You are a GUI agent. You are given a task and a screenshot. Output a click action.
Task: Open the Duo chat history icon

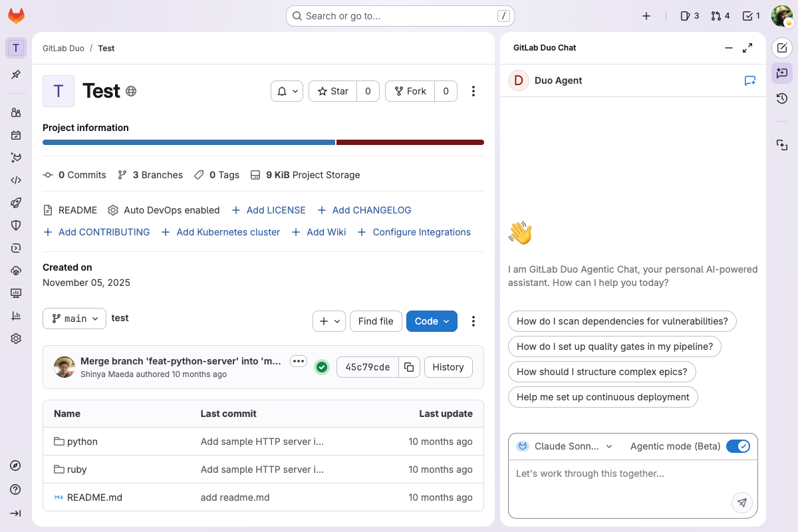[x=782, y=98]
